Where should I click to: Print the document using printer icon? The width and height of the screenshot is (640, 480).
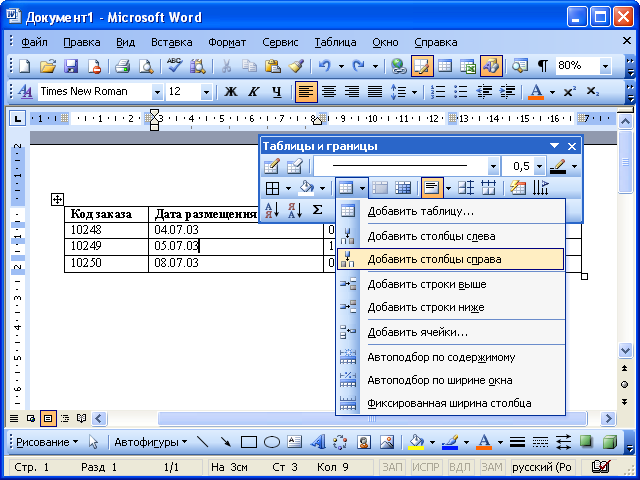(x=122, y=66)
